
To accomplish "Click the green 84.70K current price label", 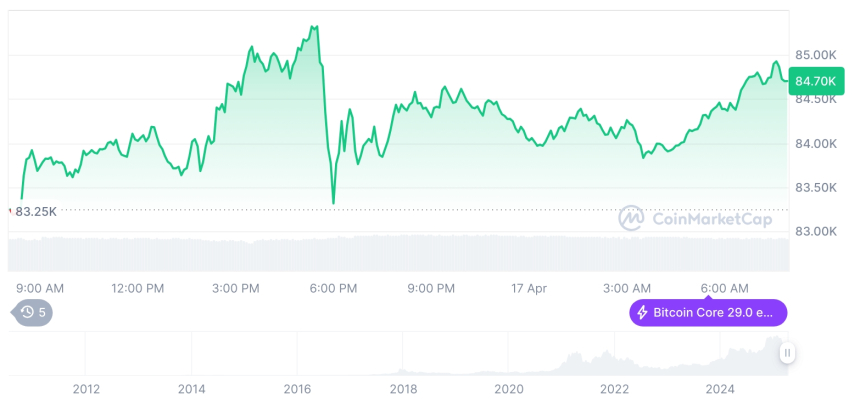I will 813,81.
